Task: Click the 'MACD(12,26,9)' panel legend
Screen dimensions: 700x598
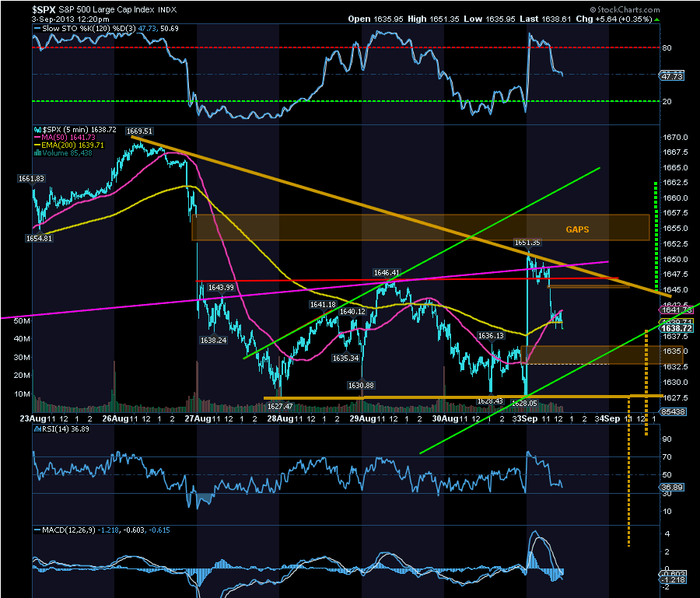Action: [68, 530]
